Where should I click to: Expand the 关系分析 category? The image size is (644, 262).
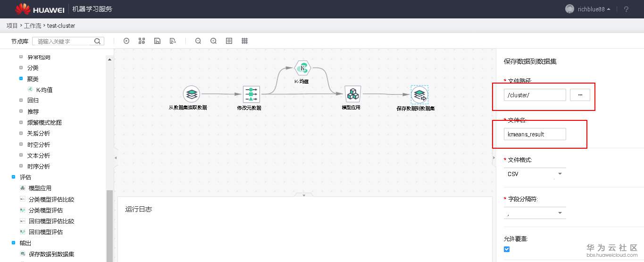point(21,133)
